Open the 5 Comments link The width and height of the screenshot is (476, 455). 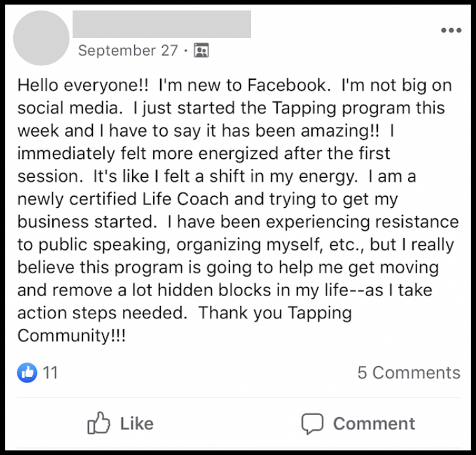408,373
